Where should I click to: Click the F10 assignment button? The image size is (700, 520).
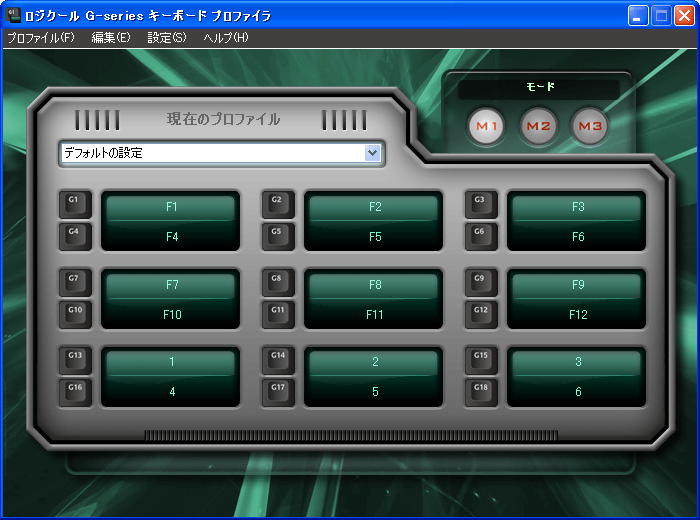[171, 314]
